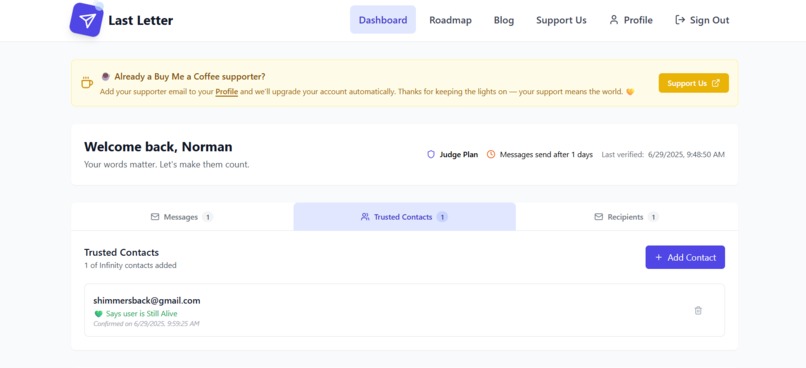Click external-link icon on Support Us button
Viewport: 806px width, 368px height.
coord(716,83)
